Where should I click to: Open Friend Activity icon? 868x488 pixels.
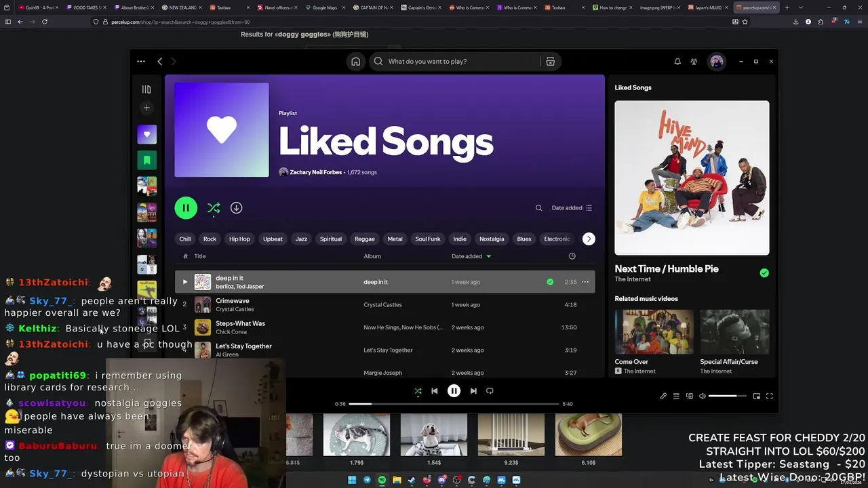click(x=694, y=61)
